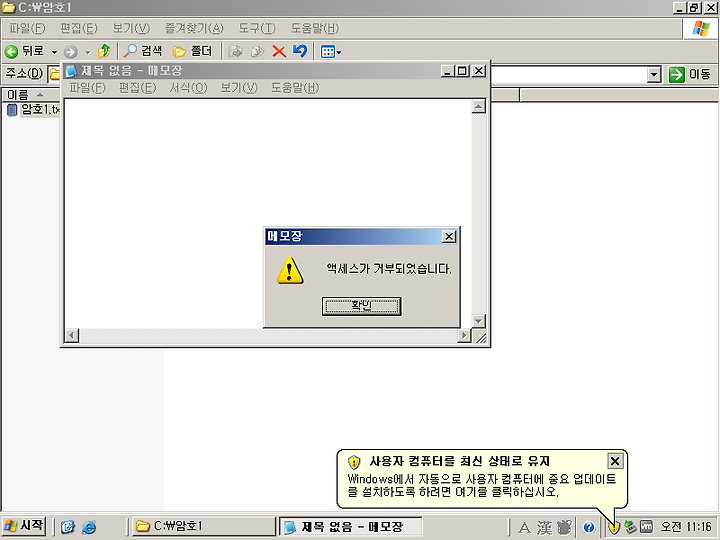
Task: Open Explorer 즐겨찾기(A) menu
Action: [x=194, y=28]
